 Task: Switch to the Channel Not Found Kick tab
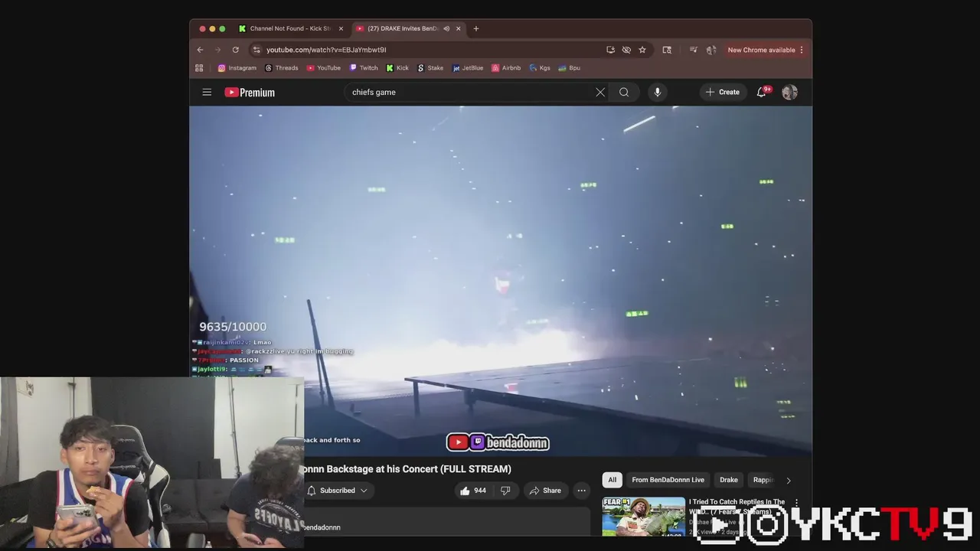point(291,28)
